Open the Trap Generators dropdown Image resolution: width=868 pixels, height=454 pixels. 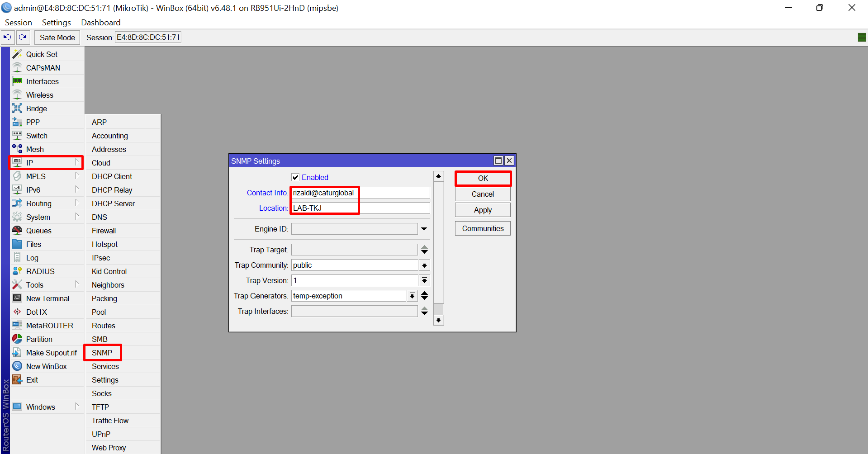click(412, 296)
